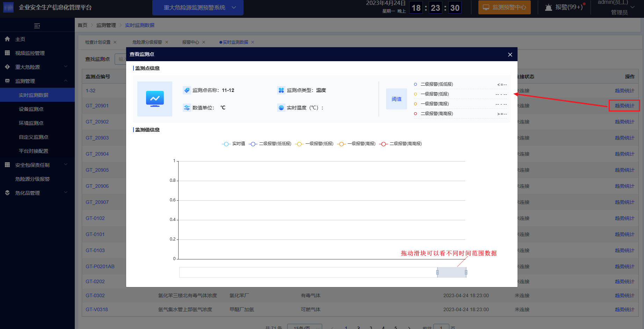Select 自定义监测点 in sidebar
644x329 pixels.
(37, 137)
